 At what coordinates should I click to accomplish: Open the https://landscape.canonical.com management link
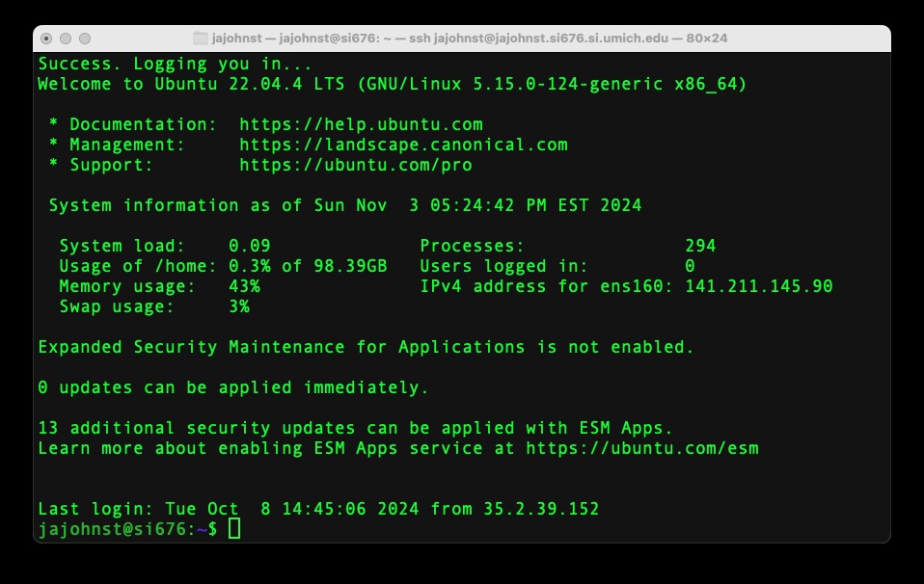[403, 145]
